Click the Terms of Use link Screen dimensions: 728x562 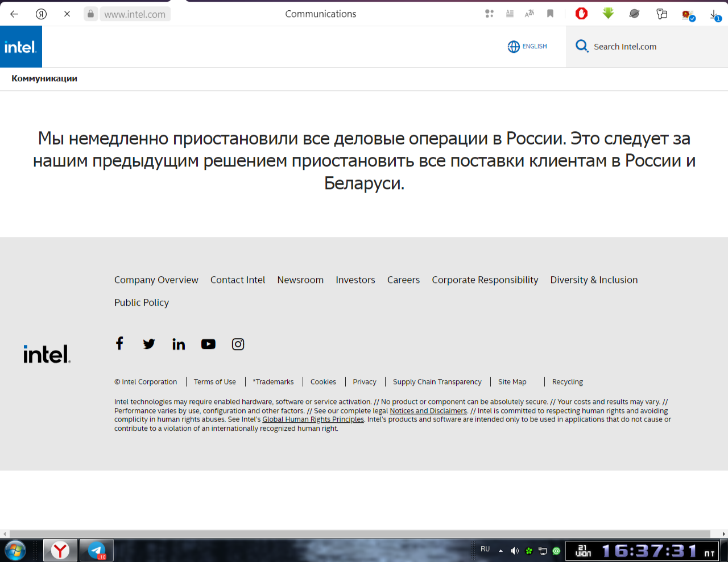coord(214,382)
